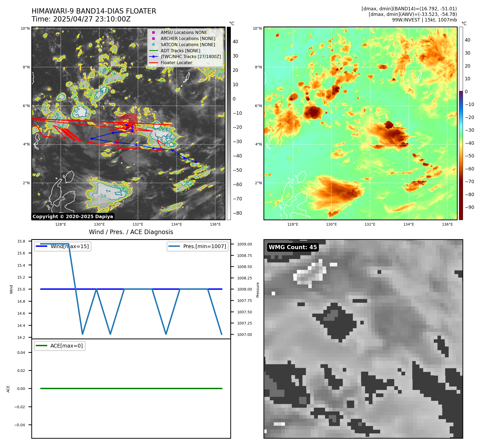Image resolution: width=481 pixels, height=448 pixels.
Task: Select the 'Floater Locater' legend text
Action: 176,63
